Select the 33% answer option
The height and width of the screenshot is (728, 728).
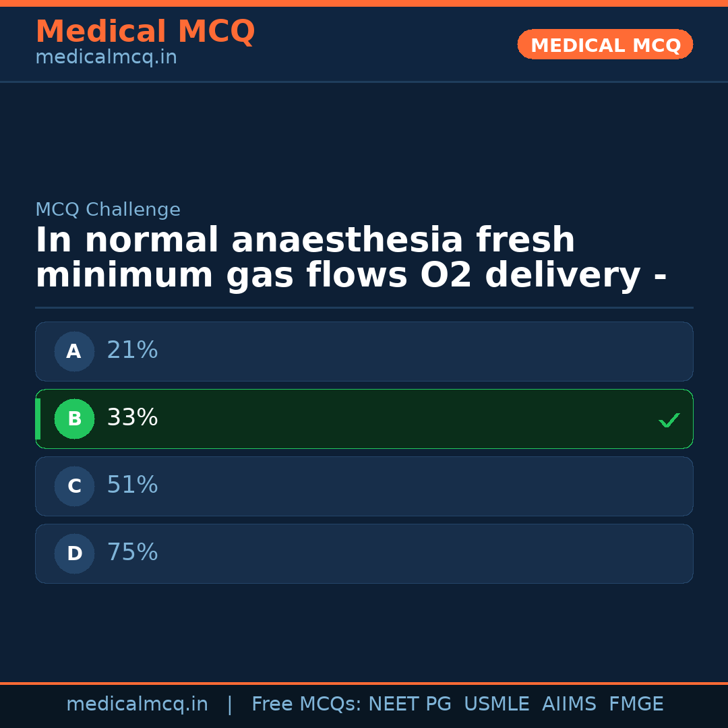pyautogui.click(x=364, y=419)
